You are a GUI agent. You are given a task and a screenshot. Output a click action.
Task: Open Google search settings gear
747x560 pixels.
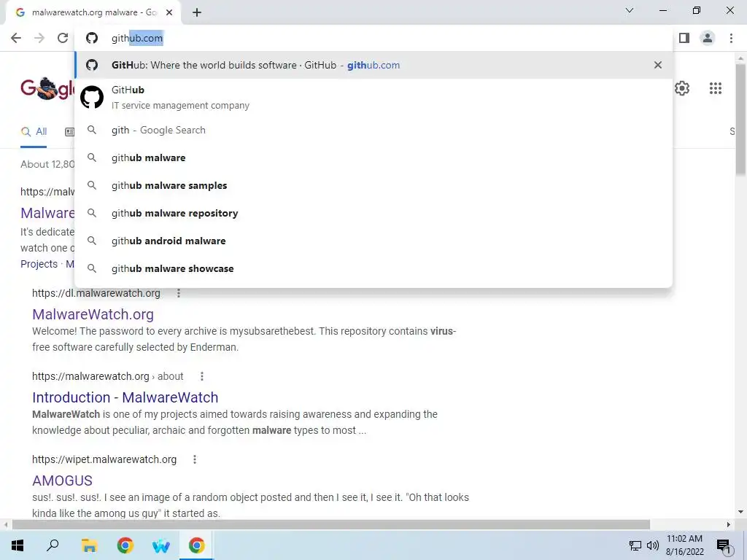[x=682, y=88]
